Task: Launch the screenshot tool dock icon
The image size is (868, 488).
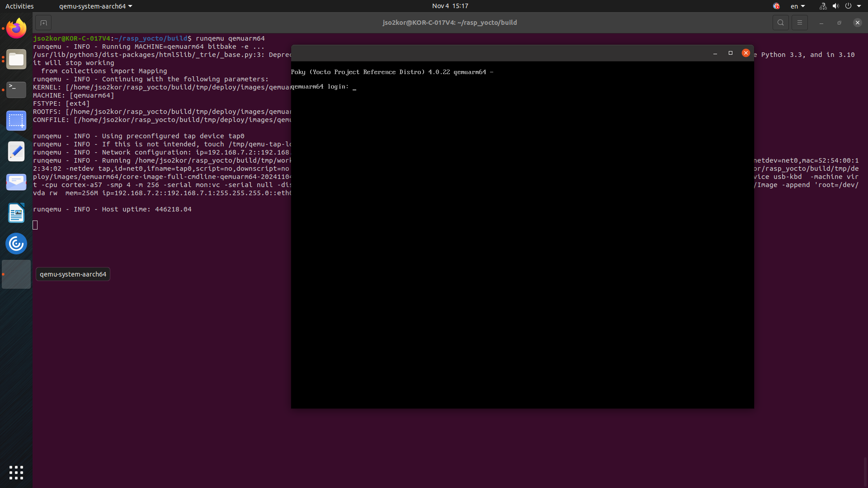Action: 16,121
